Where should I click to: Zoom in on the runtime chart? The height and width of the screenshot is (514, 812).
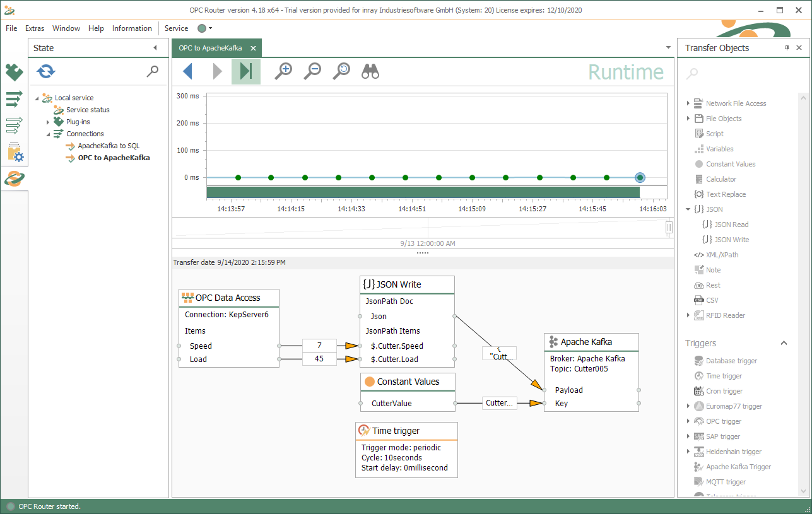pos(283,71)
